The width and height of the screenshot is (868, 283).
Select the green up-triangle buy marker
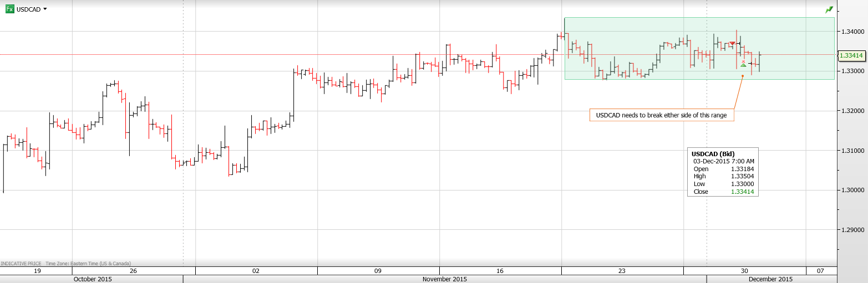tap(743, 65)
